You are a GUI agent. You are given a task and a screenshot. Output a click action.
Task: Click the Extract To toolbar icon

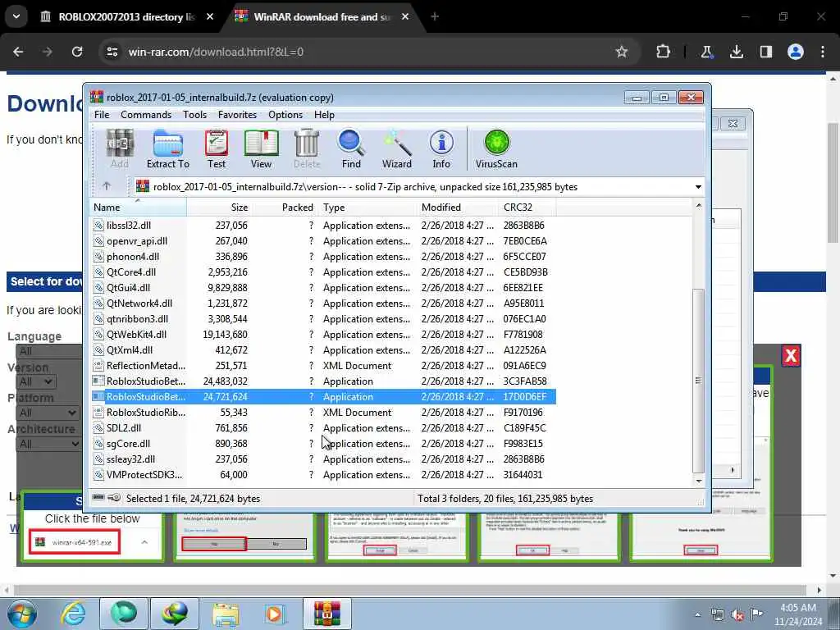(167, 149)
